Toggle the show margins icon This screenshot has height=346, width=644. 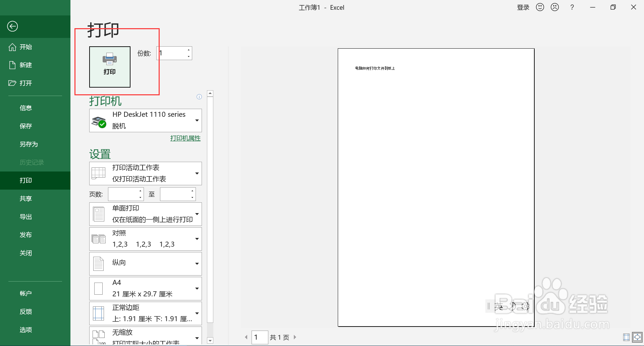[626, 337]
